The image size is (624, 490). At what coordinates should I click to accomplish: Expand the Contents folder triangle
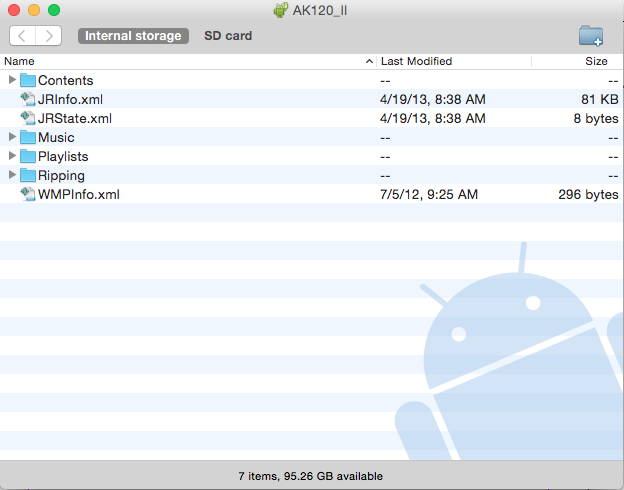(x=12, y=80)
